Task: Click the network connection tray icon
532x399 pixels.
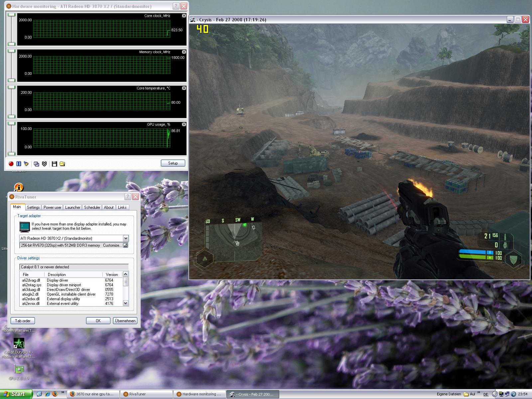Action: click(x=507, y=394)
